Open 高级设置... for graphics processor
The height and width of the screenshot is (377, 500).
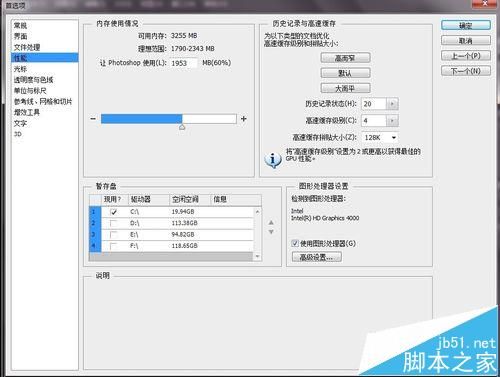point(317,257)
